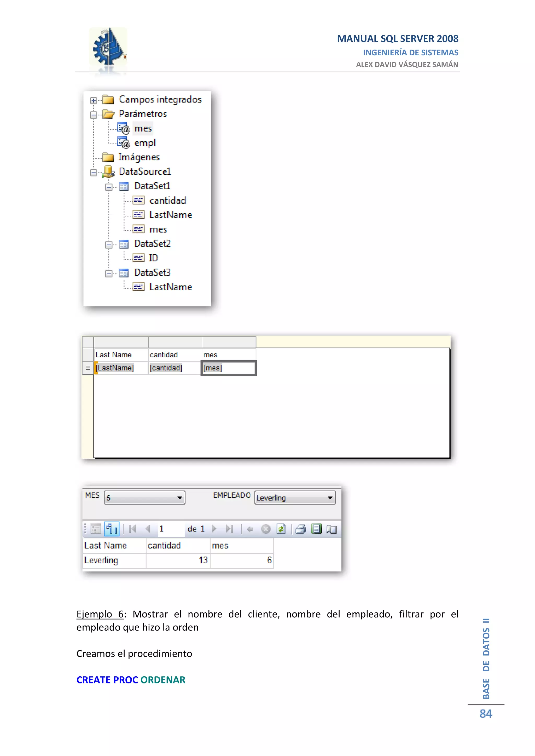Collapse the DataSet1 node
535x756 pixels.
(x=109, y=187)
